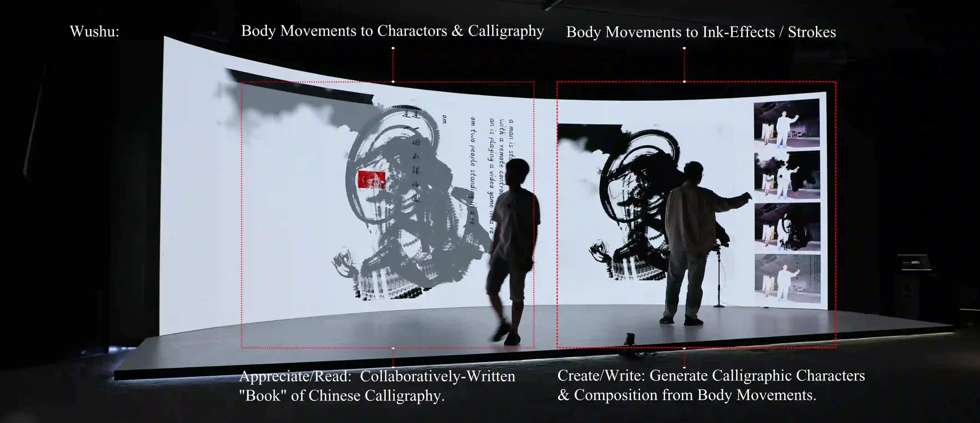980x423 pixels.
Task: Select the bottom thumbnail with the calligraphy text overlay
Action: tap(787, 278)
